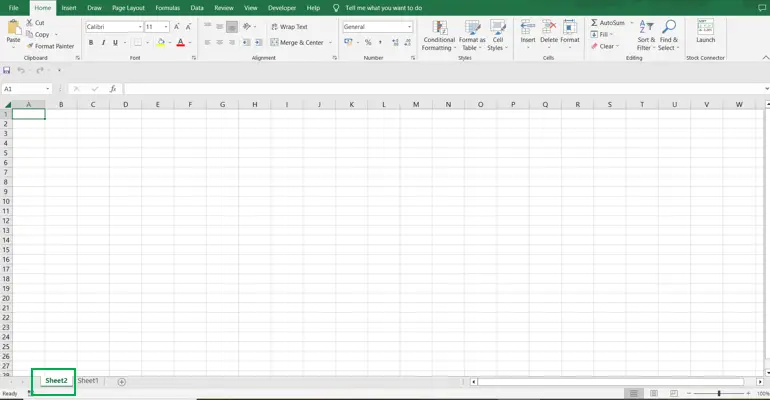Apply Percent Style format
This screenshot has height=400, width=770.
368,43
